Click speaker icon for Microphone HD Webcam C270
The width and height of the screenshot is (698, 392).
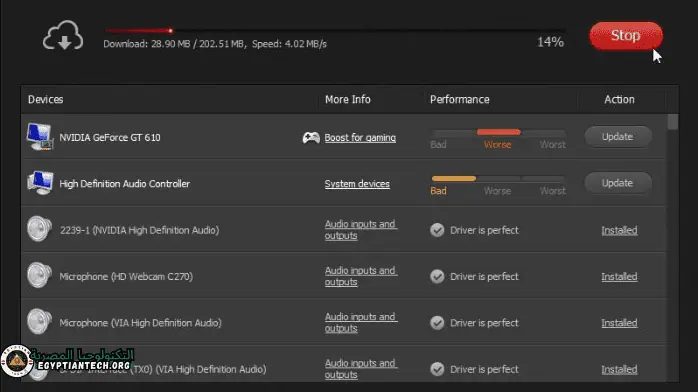(39, 275)
